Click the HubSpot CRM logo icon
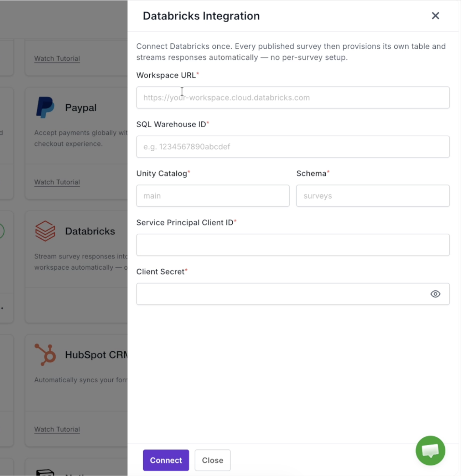This screenshot has height=476, width=461. (45, 355)
